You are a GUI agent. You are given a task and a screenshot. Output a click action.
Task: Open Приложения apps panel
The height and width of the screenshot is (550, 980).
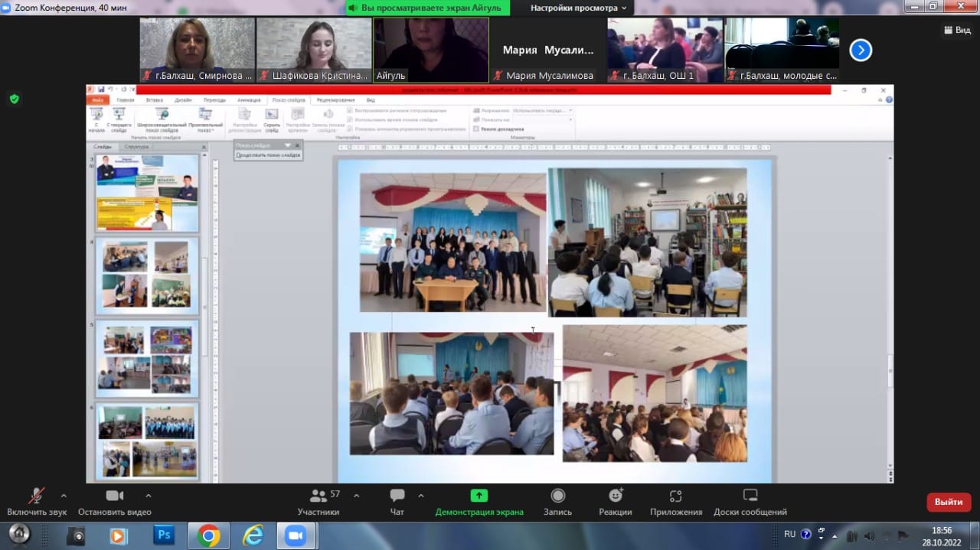675,496
